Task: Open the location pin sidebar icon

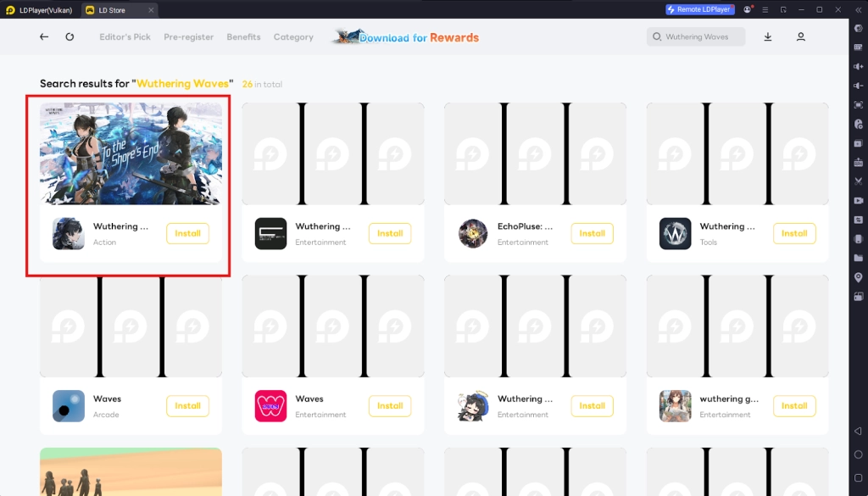Action: pos(859,276)
